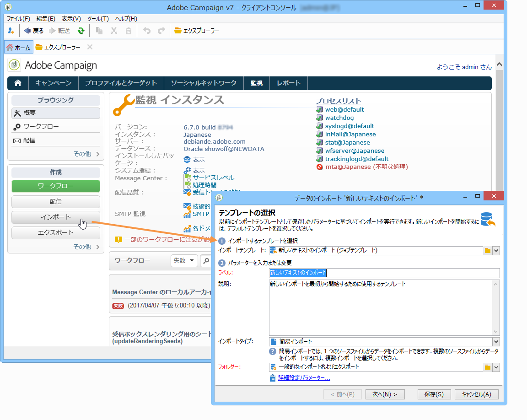The image size is (527, 420).
Task: Click the copy icon in toolbar
Action: (99, 31)
